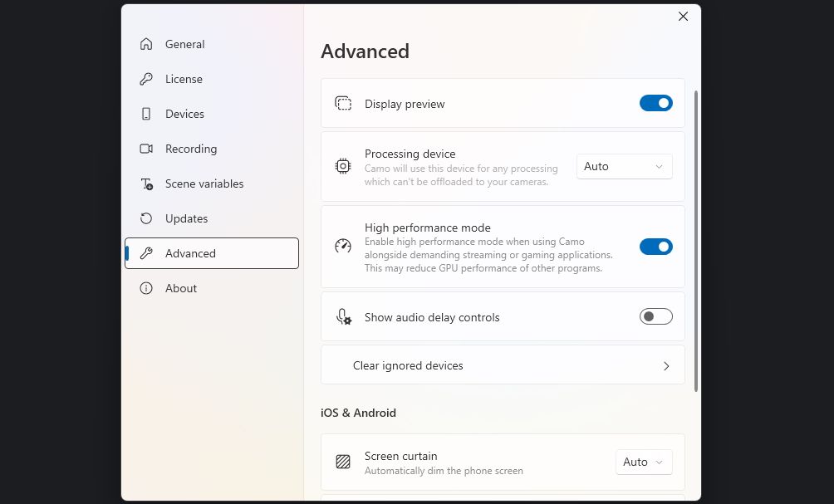Switch to the Scene variables section
Viewport: 834px width, 504px height.
204,183
